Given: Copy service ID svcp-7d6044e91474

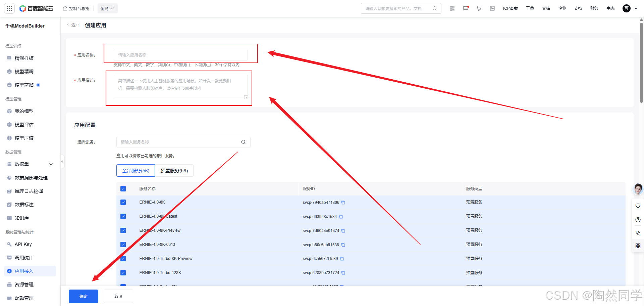Looking at the screenshot, I should click(x=343, y=231).
